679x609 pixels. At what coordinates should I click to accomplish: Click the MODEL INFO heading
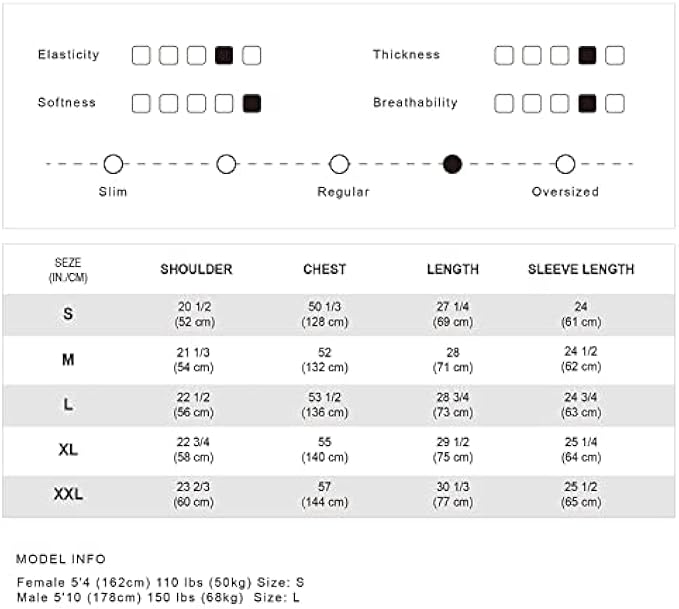61,559
